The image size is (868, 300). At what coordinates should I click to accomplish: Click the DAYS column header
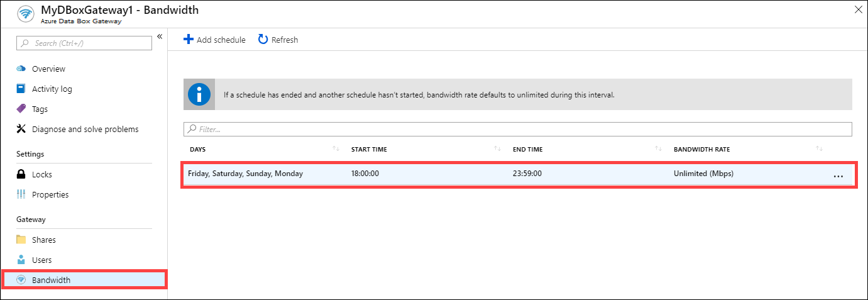(x=197, y=150)
